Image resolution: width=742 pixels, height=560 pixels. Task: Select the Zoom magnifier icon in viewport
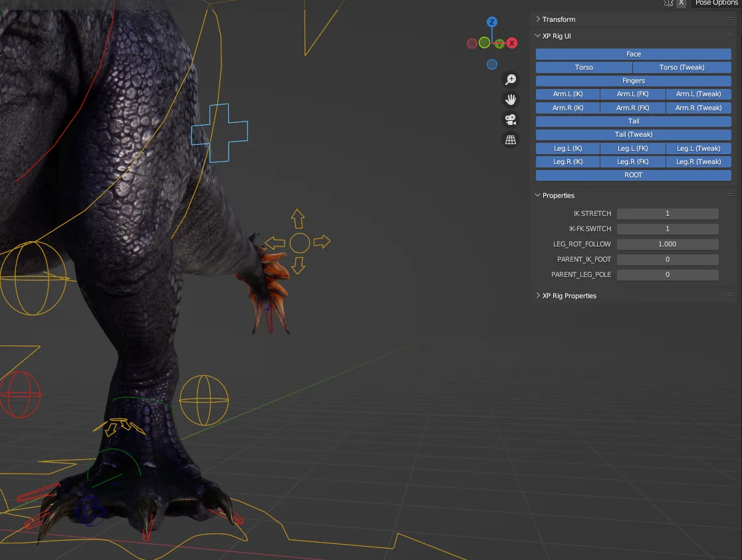click(x=510, y=79)
